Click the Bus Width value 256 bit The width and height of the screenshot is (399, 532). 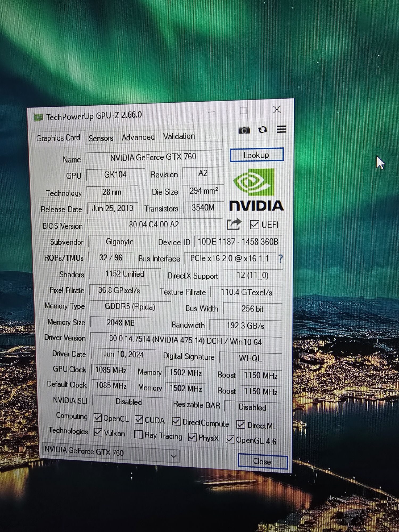[x=252, y=309]
